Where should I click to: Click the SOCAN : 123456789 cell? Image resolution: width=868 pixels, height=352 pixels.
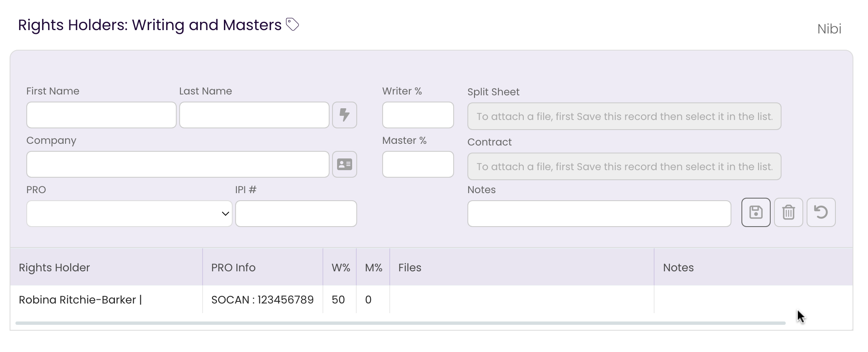[x=262, y=300]
